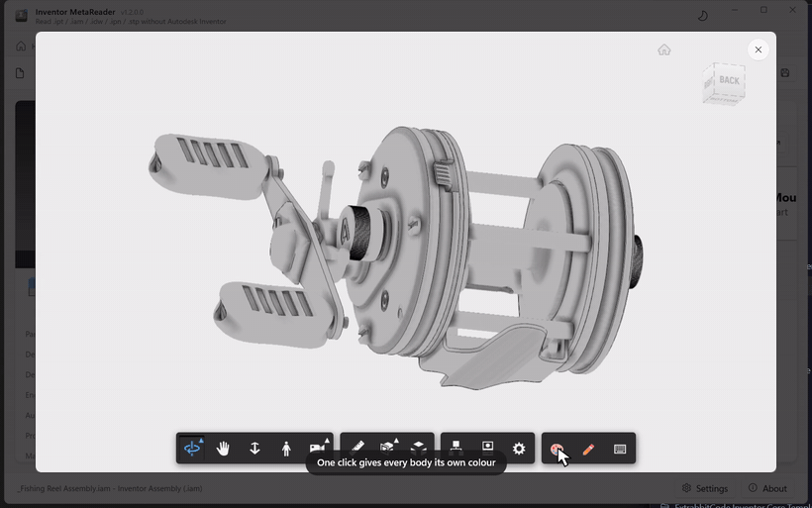Open the Model browser tree
This screenshot has height=508, width=812.
coord(456,447)
